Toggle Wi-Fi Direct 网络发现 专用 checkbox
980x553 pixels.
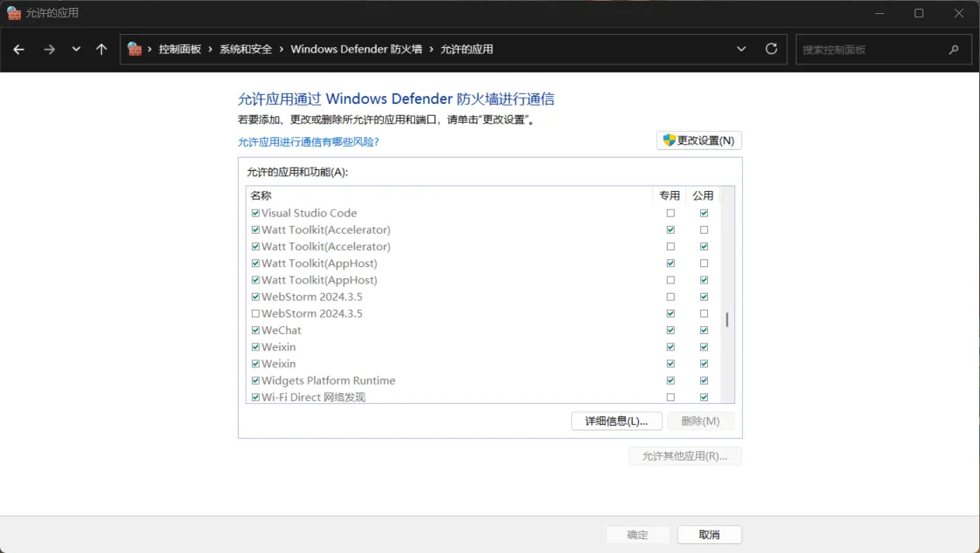pos(670,397)
